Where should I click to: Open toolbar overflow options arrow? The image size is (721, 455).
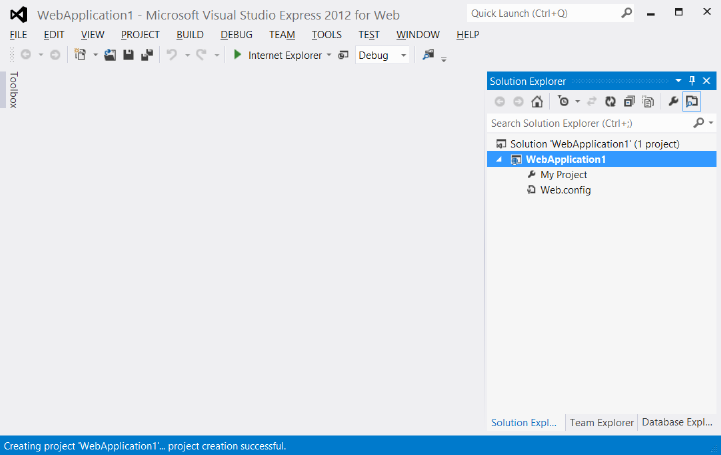tap(444, 59)
